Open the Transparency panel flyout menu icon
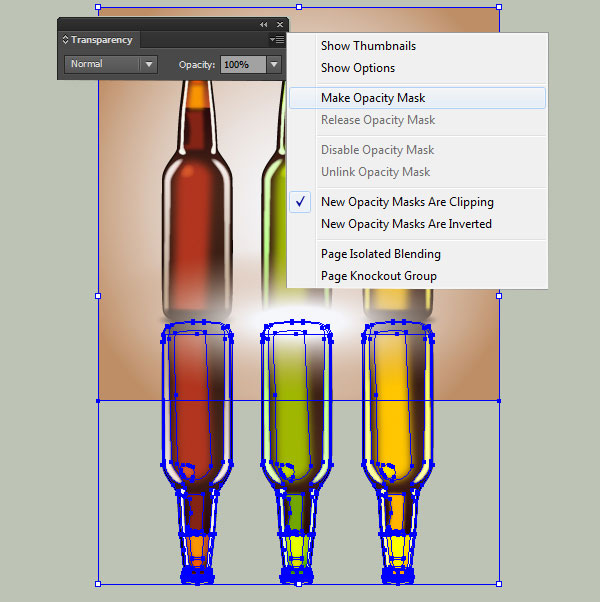Screen dimensions: 600x602 pyautogui.click(x=277, y=40)
